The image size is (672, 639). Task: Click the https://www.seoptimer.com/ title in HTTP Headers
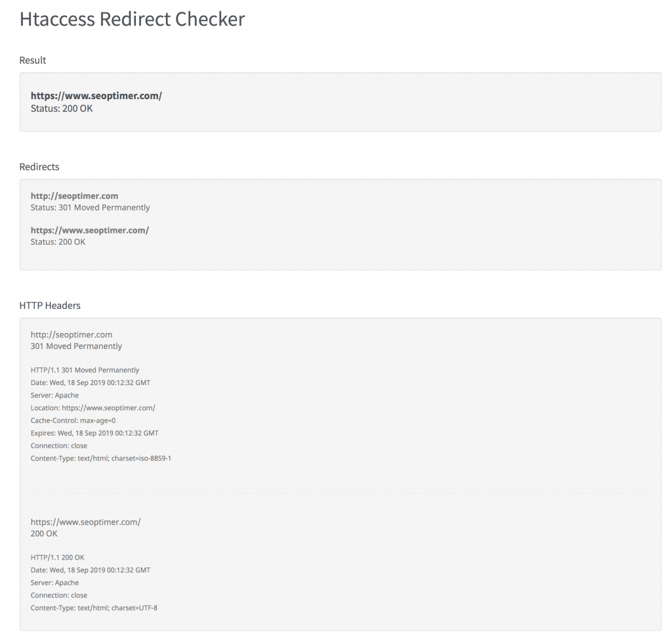85,522
